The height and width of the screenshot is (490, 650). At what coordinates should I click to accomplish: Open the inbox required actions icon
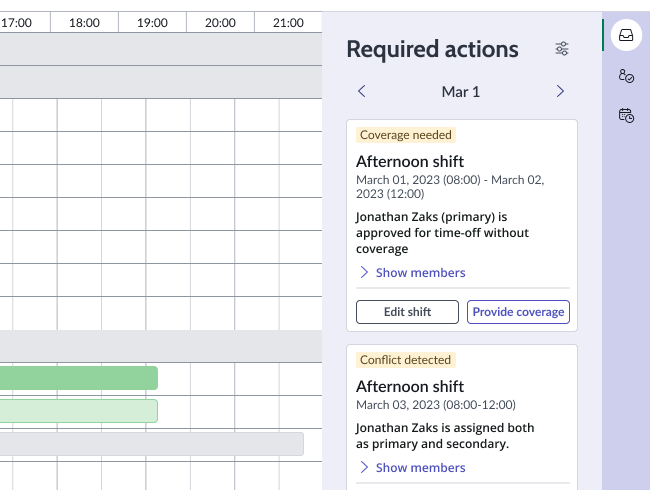click(626, 35)
